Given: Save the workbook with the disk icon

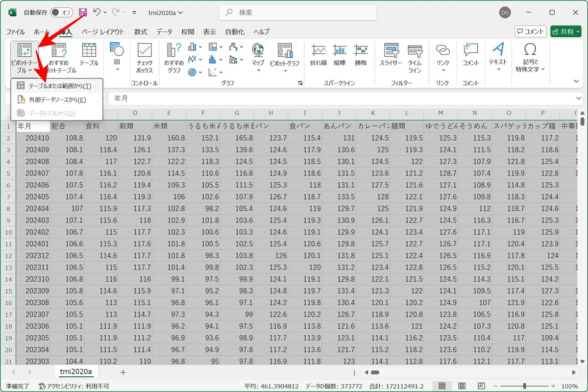Looking at the screenshot, I should pos(83,13).
